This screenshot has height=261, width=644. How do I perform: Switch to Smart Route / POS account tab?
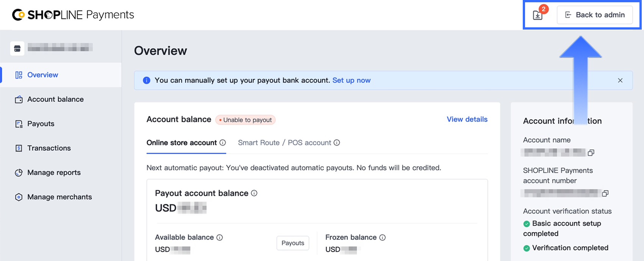click(x=284, y=143)
